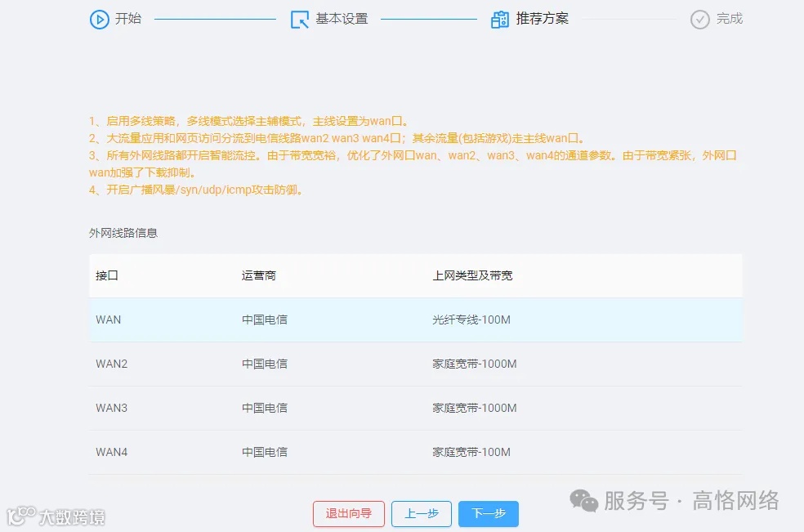Click the 下一步 button

click(x=488, y=514)
